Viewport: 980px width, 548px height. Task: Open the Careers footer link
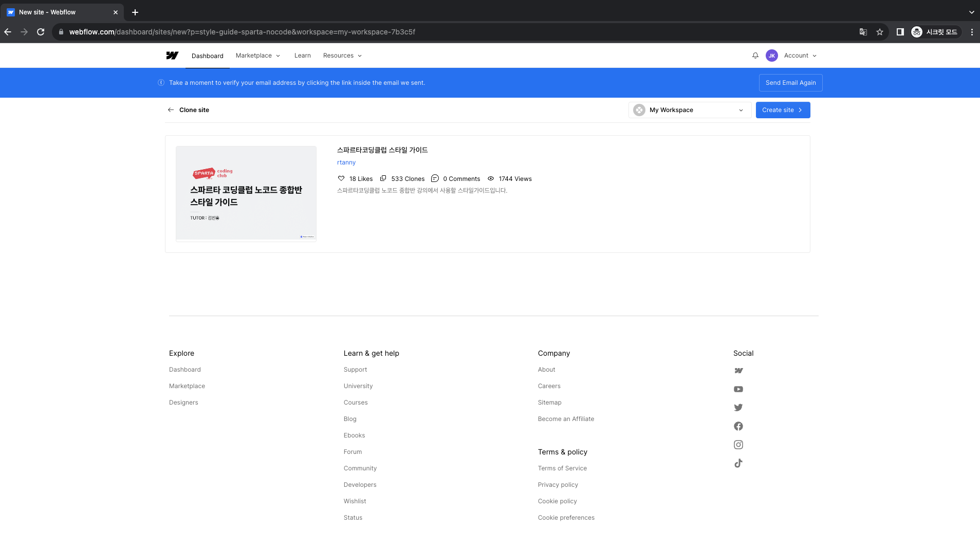[549, 386]
